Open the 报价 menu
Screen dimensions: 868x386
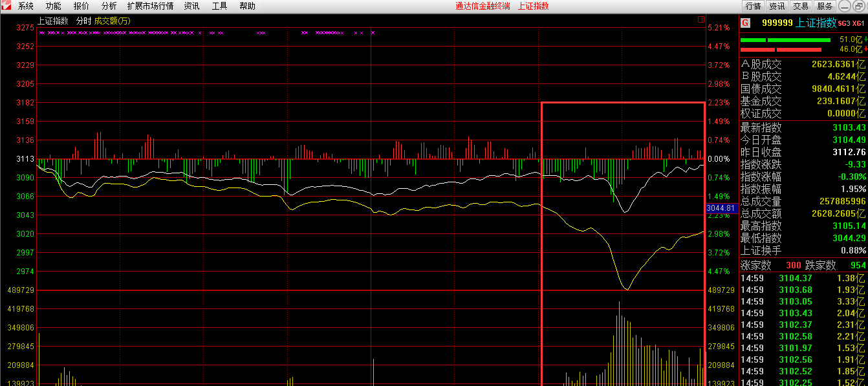(81, 6)
